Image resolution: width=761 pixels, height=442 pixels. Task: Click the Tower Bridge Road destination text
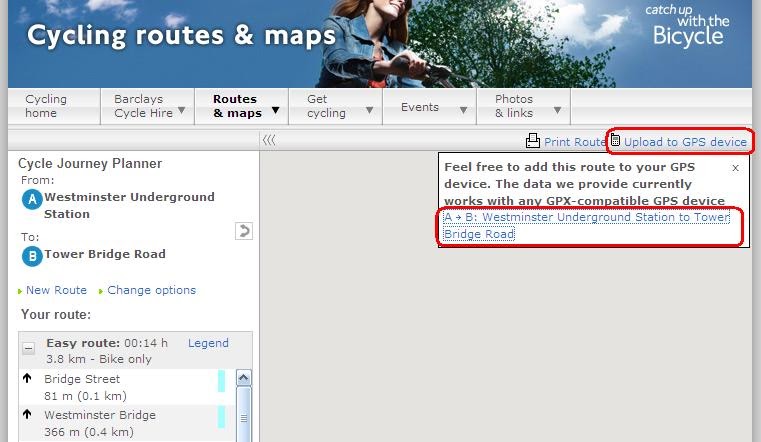105,254
